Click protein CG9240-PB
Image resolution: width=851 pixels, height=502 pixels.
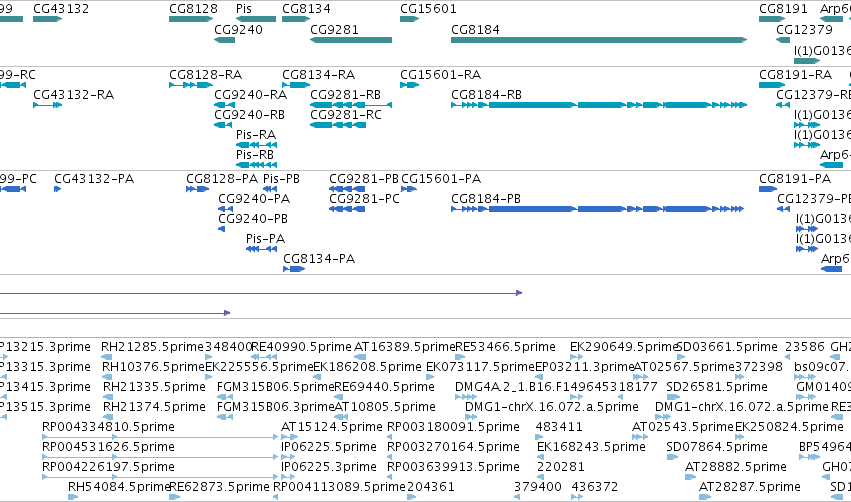221,229
